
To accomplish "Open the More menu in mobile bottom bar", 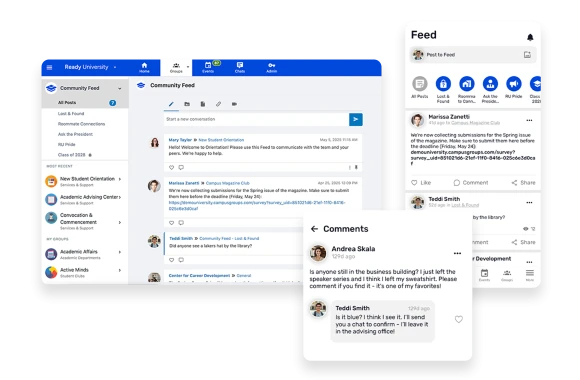I will 530,275.
